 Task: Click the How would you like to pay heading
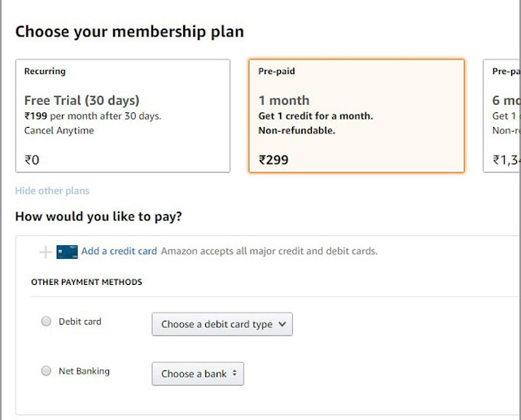pos(99,217)
